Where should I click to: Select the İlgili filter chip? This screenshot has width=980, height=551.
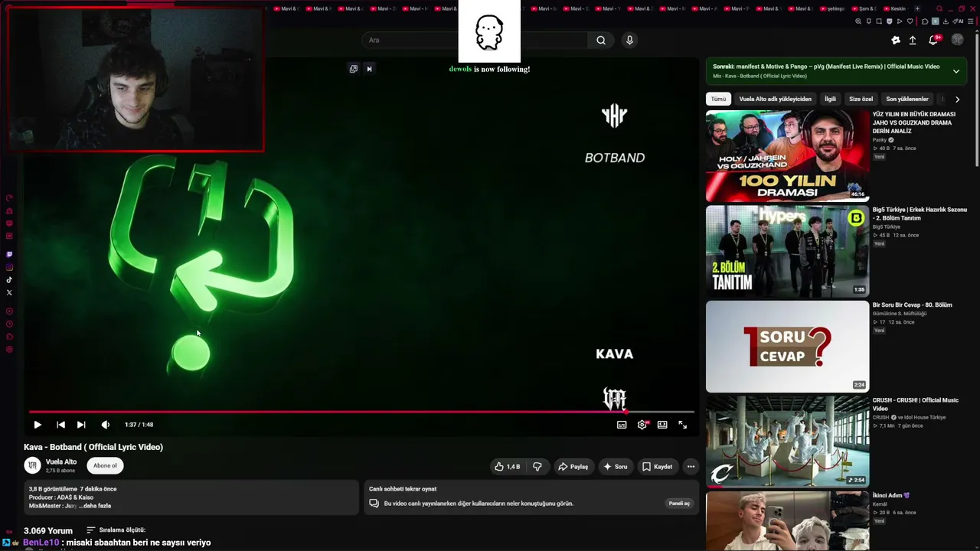coord(830,99)
